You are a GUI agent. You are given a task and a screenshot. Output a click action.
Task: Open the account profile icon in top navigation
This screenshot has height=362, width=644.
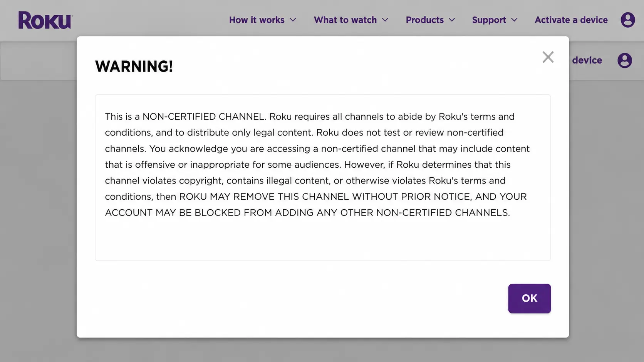point(627,20)
